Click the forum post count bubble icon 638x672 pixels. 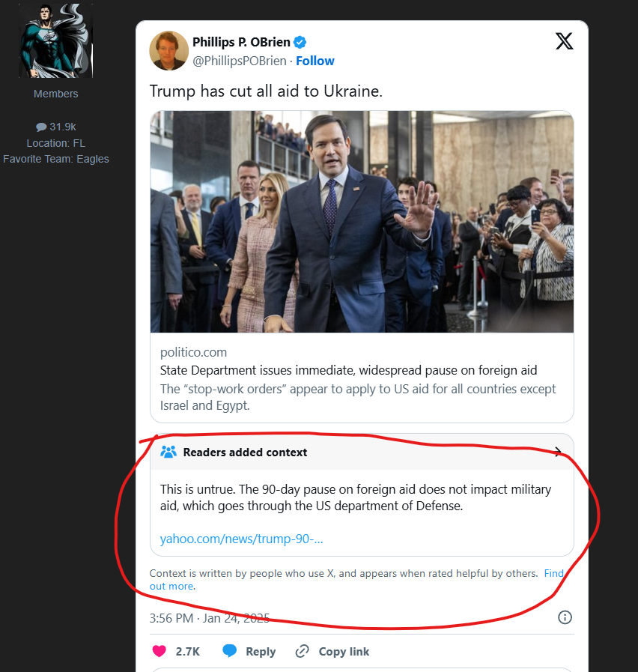(x=41, y=127)
